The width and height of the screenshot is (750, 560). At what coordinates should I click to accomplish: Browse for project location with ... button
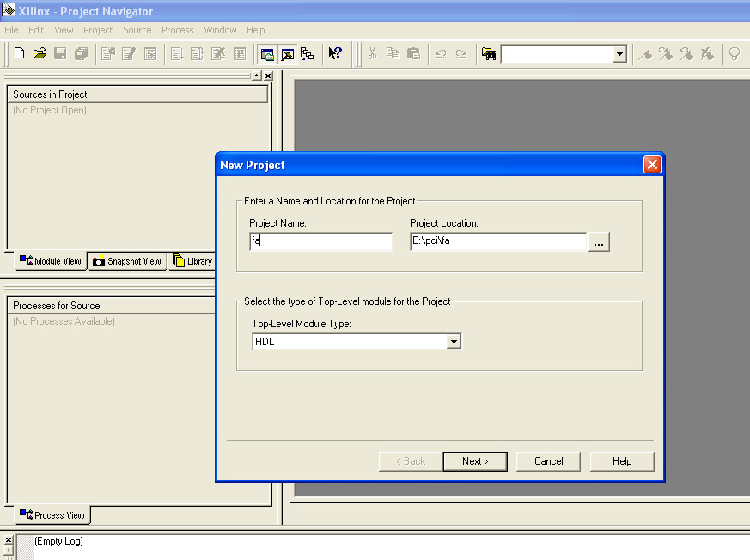[599, 241]
